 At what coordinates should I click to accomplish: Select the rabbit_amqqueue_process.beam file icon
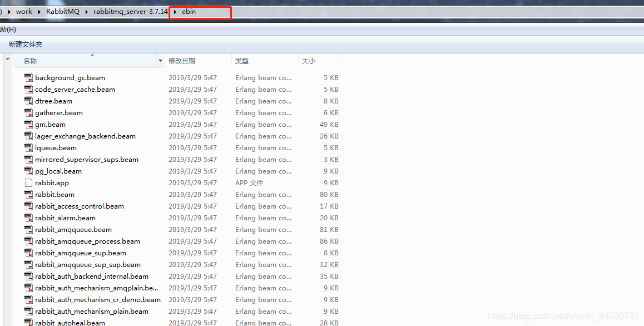(x=28, y=241)
